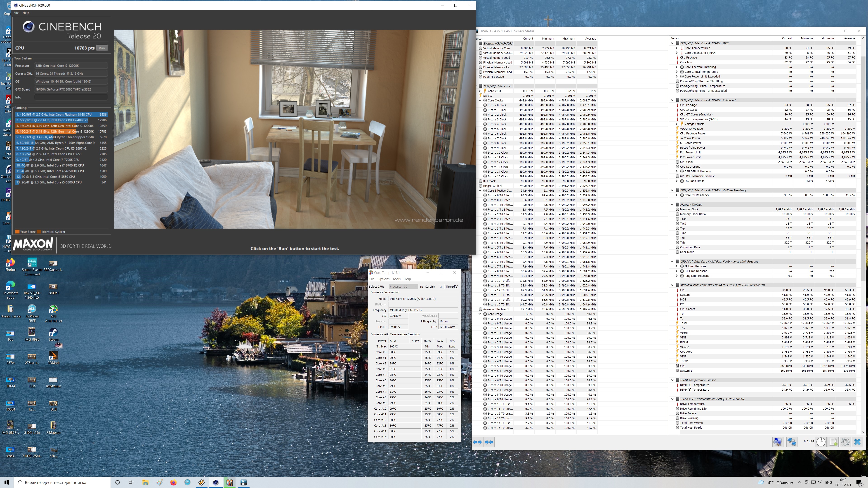Reset sensor timer with clock icon
868x488 pixels.
tap(821, 442)
